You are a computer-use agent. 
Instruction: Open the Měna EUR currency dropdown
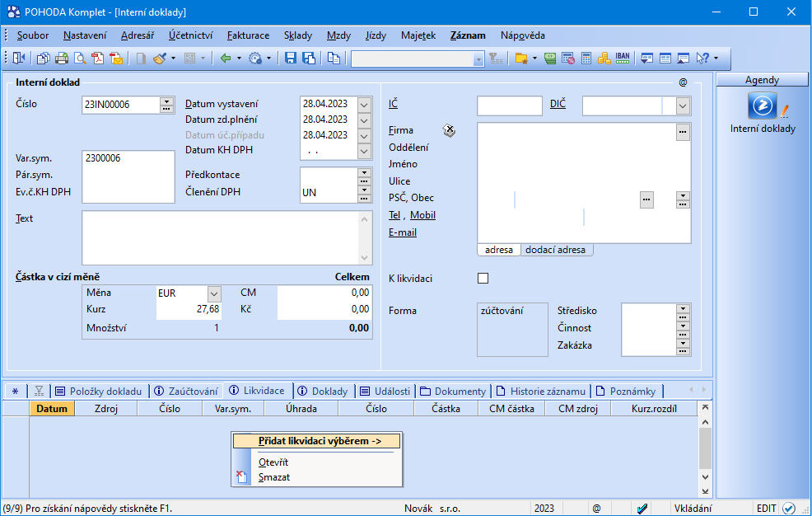214,293
